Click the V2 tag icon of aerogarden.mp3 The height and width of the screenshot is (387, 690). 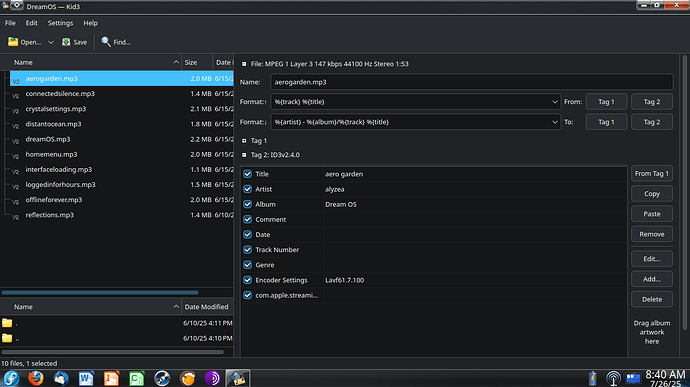coord(16,81)
